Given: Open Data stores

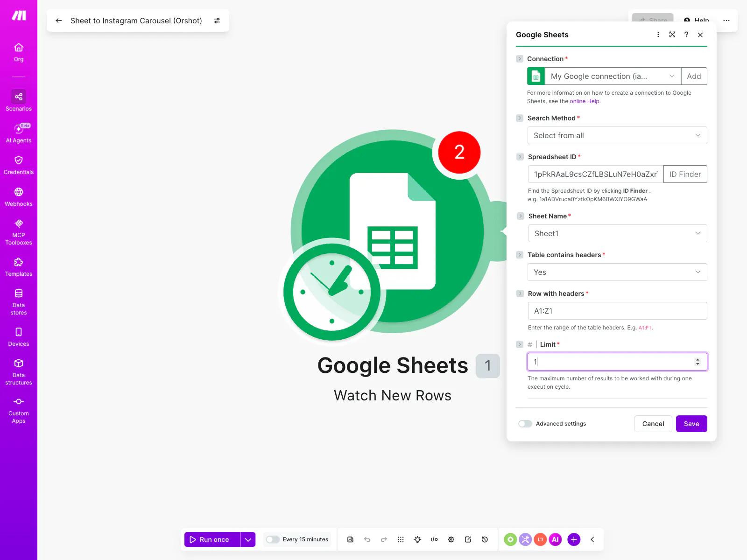Looking at the screenshot, I should [x=19, y=301].
